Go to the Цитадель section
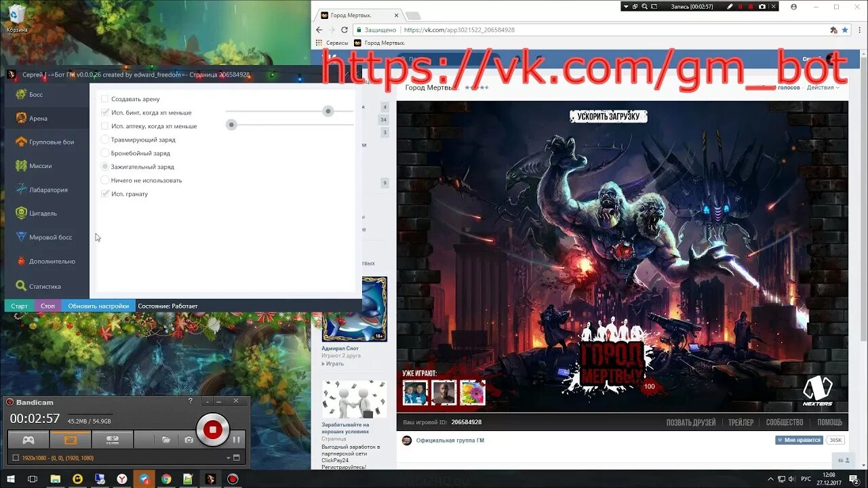 (x=46, y=213)
